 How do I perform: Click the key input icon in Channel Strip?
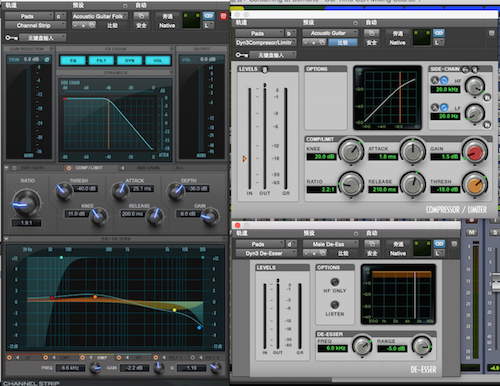point(11,38)
